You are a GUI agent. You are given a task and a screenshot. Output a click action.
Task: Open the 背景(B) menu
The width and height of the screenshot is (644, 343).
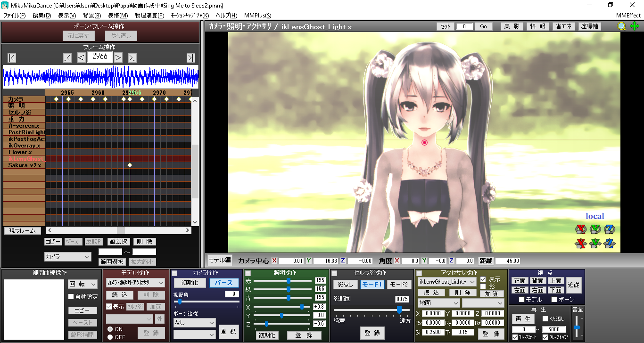click(x=92, y=16)
